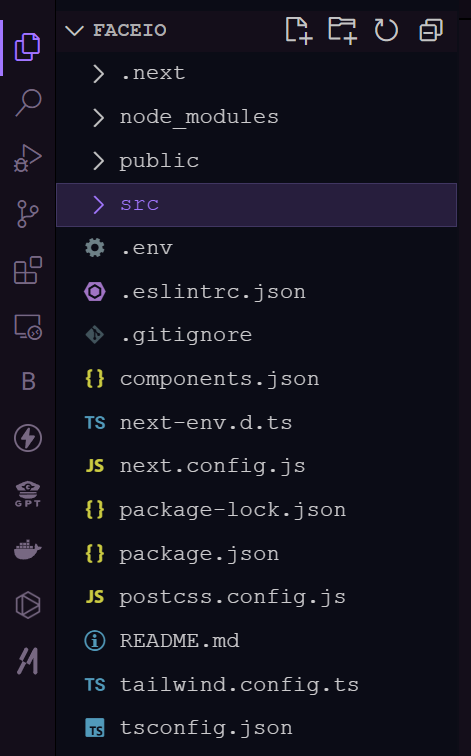
Task: Expand the node_modules folder
Action: [256, 117]
